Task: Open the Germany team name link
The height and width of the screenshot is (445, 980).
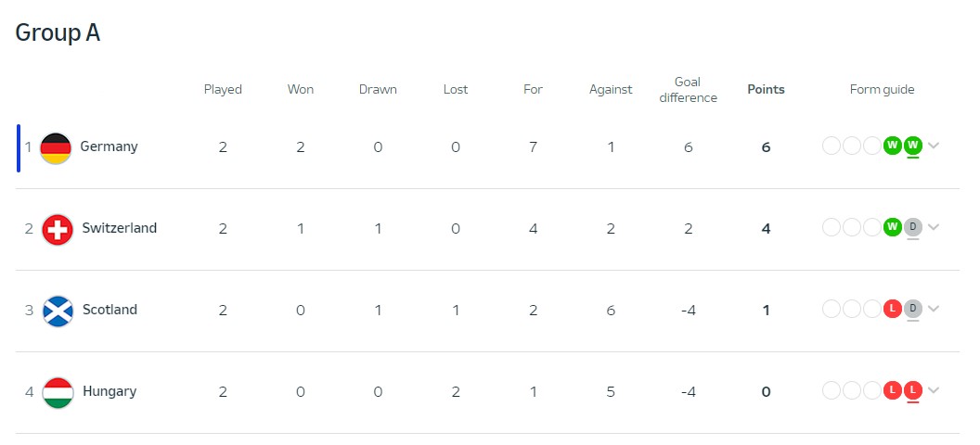Action: click(109, 147)
